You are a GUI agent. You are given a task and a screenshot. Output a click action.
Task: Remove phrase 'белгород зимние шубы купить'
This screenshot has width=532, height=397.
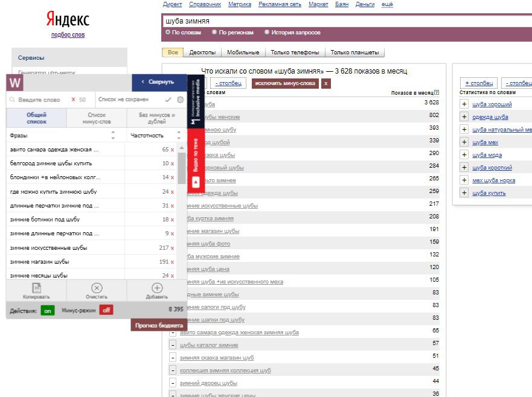click(172, 164)
